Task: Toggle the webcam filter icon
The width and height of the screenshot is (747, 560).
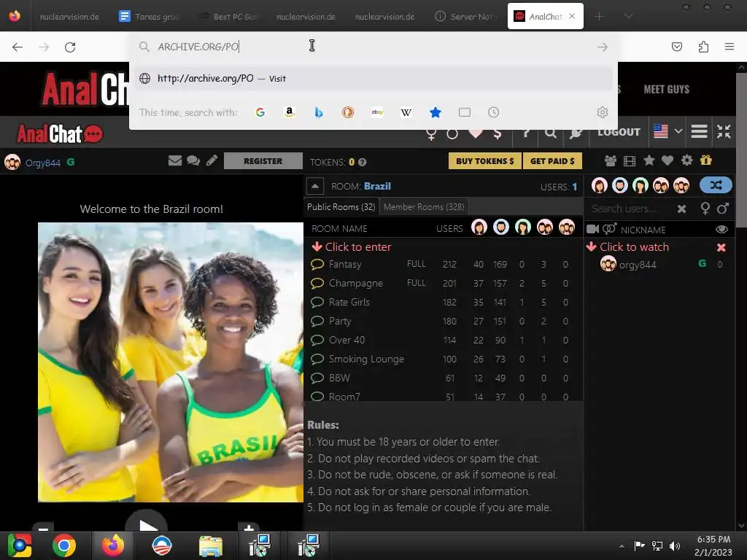Action: point(592,229)
